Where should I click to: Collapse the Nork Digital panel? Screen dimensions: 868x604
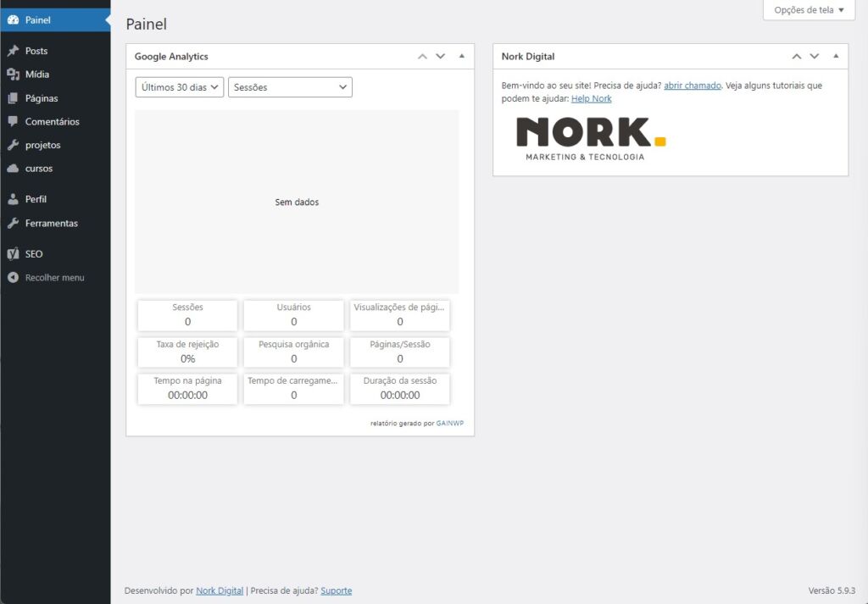(836, 56)
